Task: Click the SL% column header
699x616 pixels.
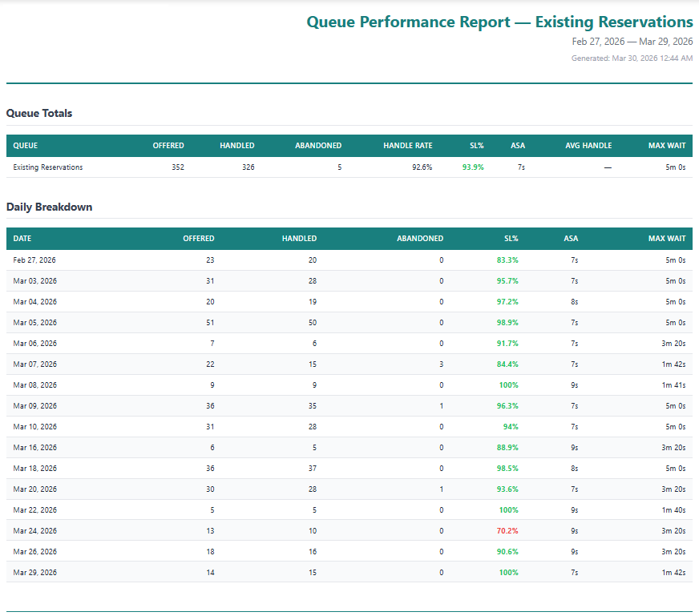Action: (476, 146)
